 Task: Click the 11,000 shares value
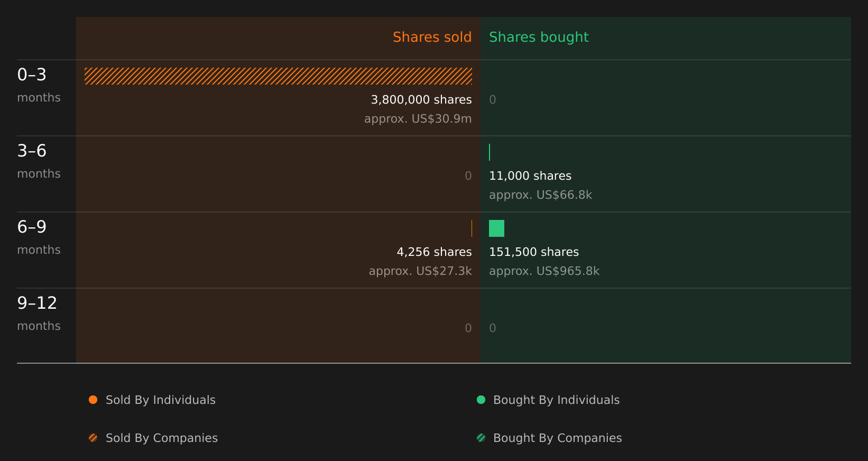(x=530, y=176)
